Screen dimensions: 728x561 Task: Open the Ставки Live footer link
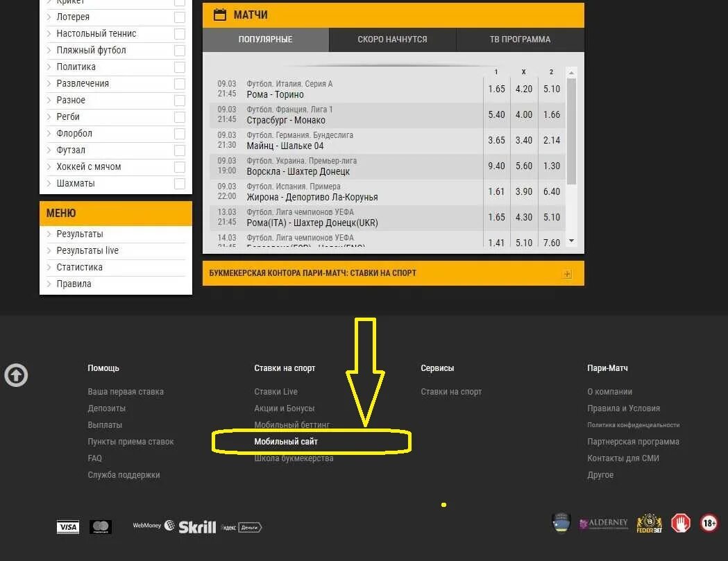[276, 392]
